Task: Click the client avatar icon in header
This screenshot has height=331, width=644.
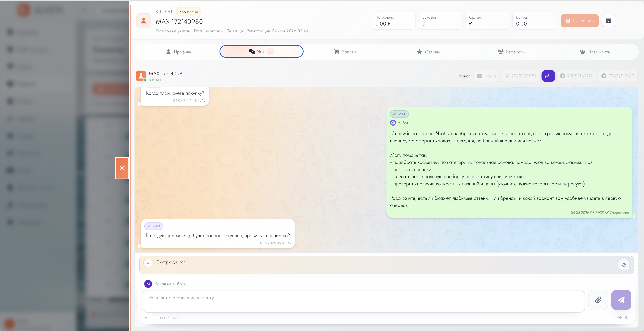Action: tap(143, 21)
